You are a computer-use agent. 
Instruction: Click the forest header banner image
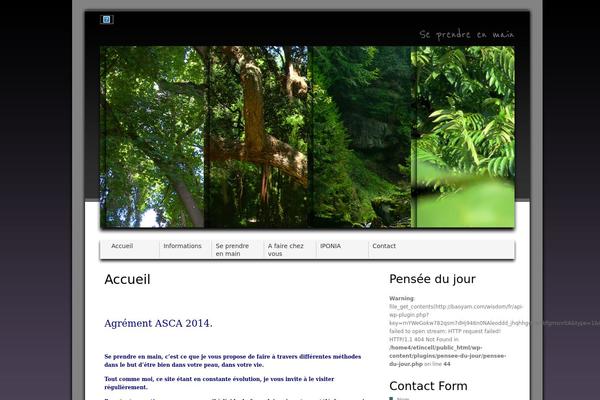point(307,137)
